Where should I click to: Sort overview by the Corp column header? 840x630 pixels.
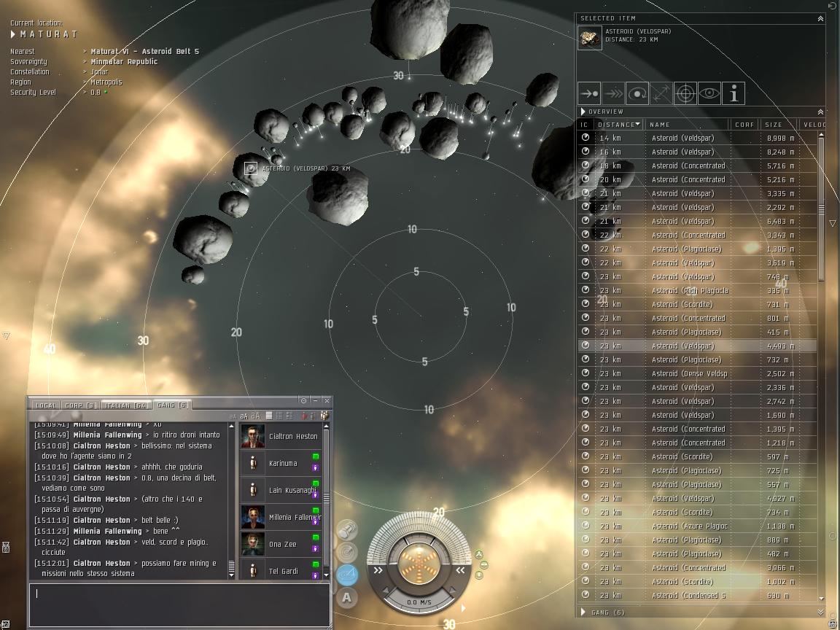click(744, 124)
